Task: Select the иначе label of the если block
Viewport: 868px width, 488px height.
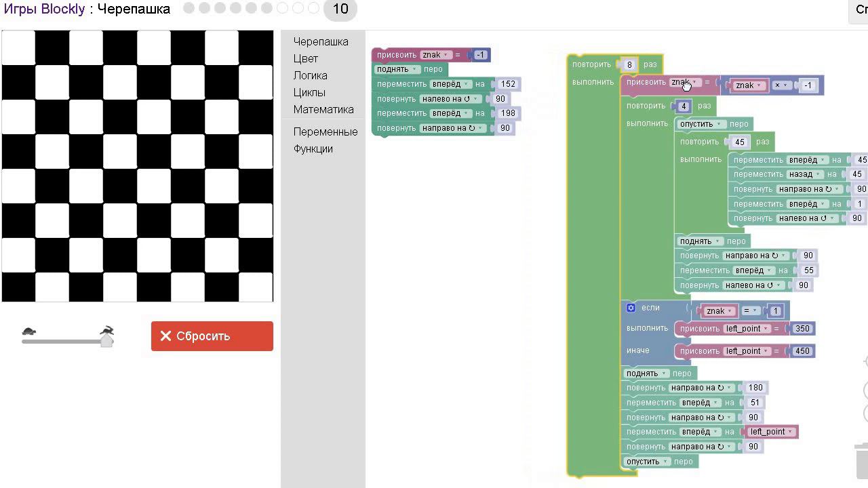Action: (x=638, y=350)
